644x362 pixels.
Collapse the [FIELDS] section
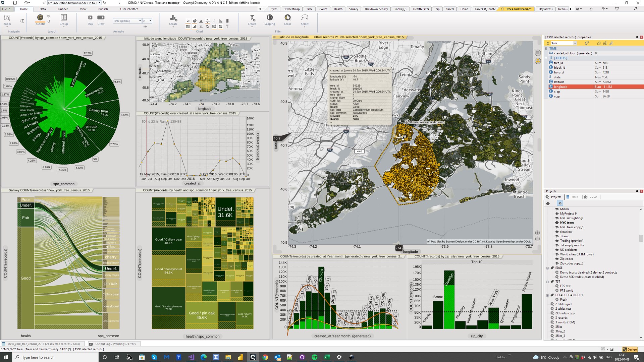(546, 58)
